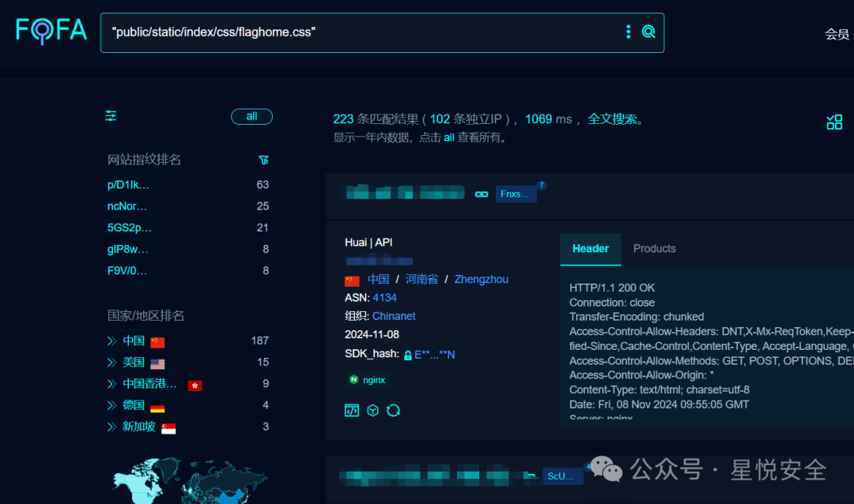This screenshot has height=504, width=854.
Task: Click the 中国 location link in result
Action: 378,279
